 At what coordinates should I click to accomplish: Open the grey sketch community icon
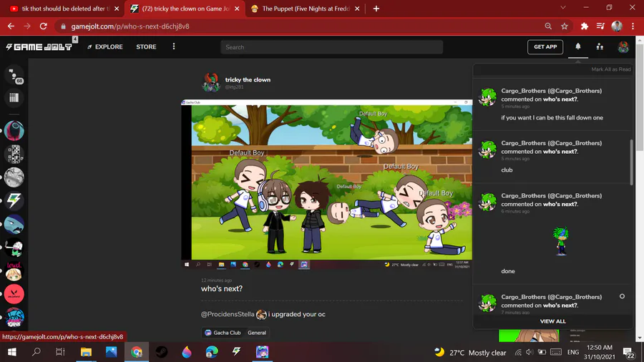pyautogui.click(x=14, y=177)
